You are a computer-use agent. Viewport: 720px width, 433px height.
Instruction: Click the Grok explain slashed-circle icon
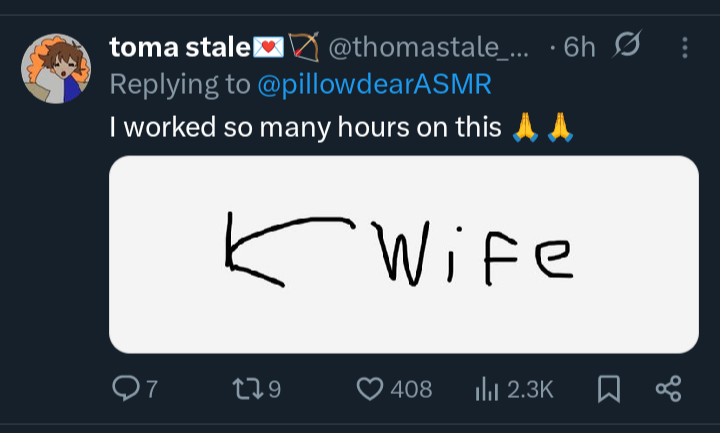[x=627, y=44]
